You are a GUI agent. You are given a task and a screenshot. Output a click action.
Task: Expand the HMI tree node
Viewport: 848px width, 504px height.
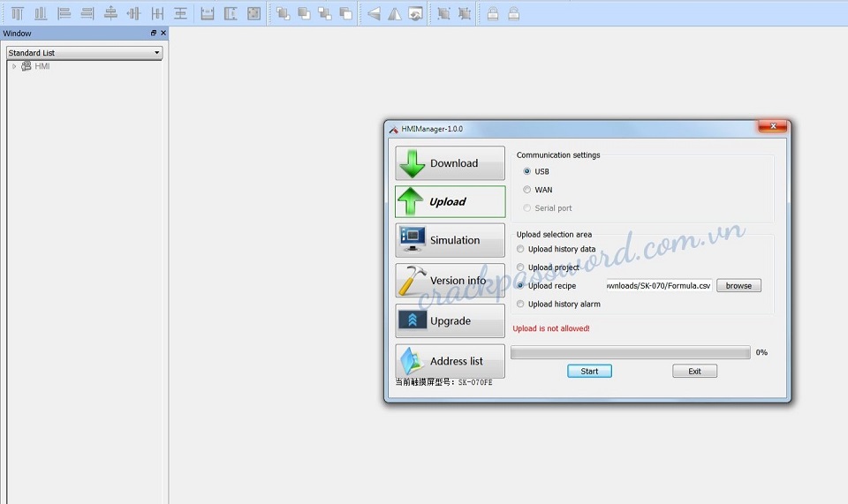click(14, 66)
